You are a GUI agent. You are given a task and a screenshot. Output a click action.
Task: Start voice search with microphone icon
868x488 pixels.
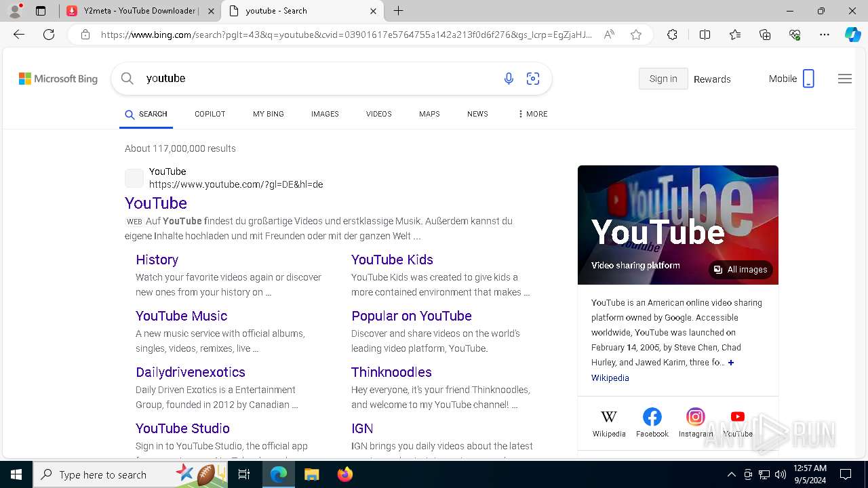509,79
